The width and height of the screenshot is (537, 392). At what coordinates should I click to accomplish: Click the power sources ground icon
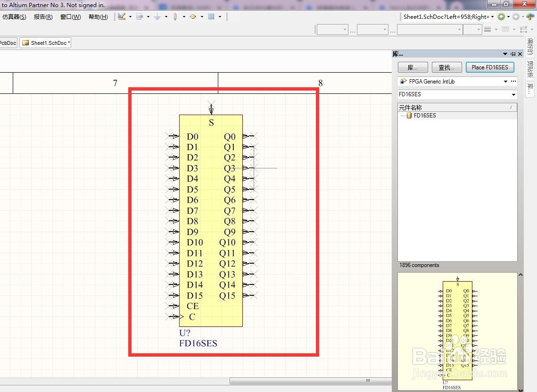pos(157,17)
